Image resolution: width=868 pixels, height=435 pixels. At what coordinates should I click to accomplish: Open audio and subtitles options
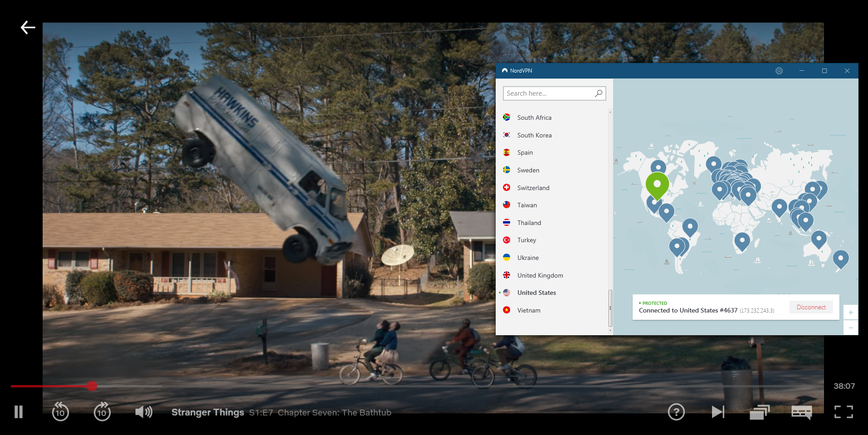801,412
